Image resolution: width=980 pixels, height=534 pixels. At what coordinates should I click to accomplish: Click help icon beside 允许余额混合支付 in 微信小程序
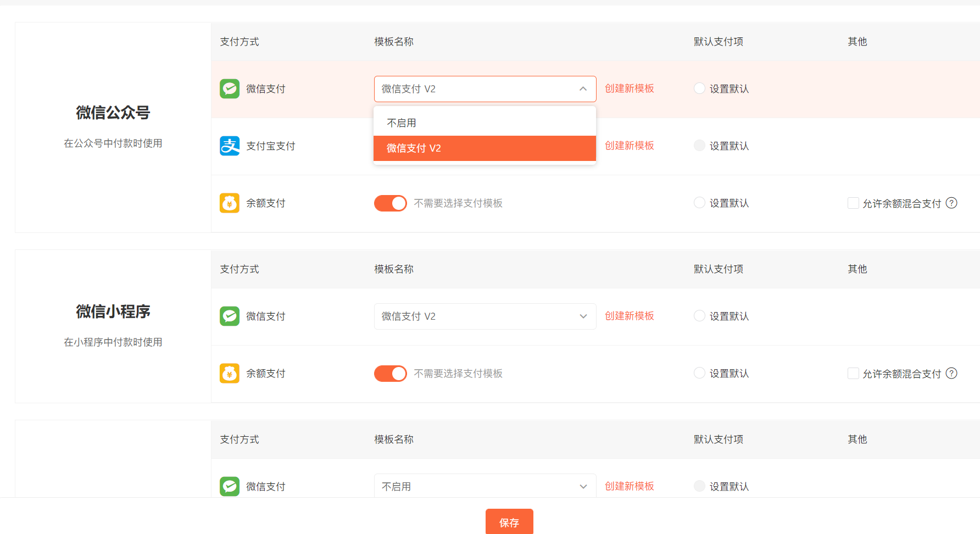pyautogui.click(x=951, y=374)
